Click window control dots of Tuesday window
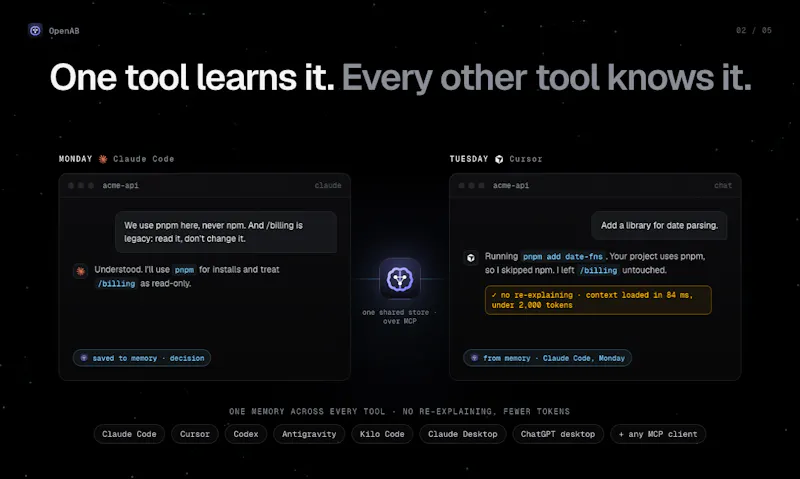 pyautogui.click(x=471, y=186)
